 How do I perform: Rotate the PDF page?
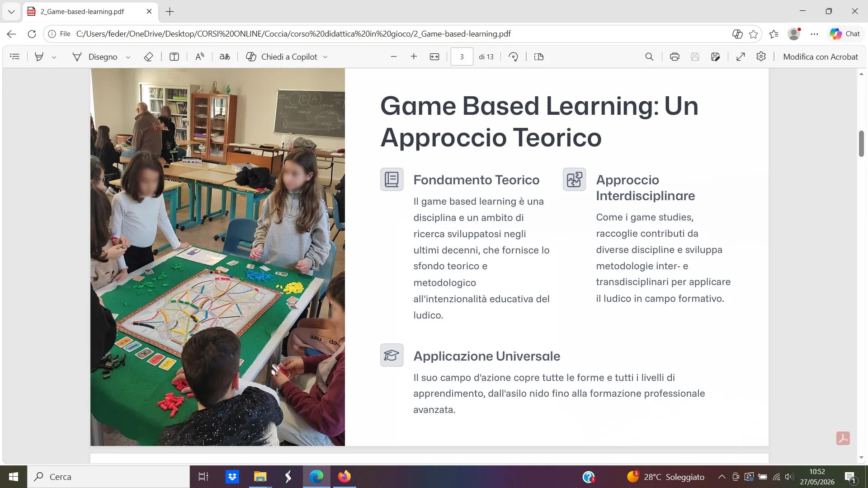pyautogui.click(x=513, y=56)
